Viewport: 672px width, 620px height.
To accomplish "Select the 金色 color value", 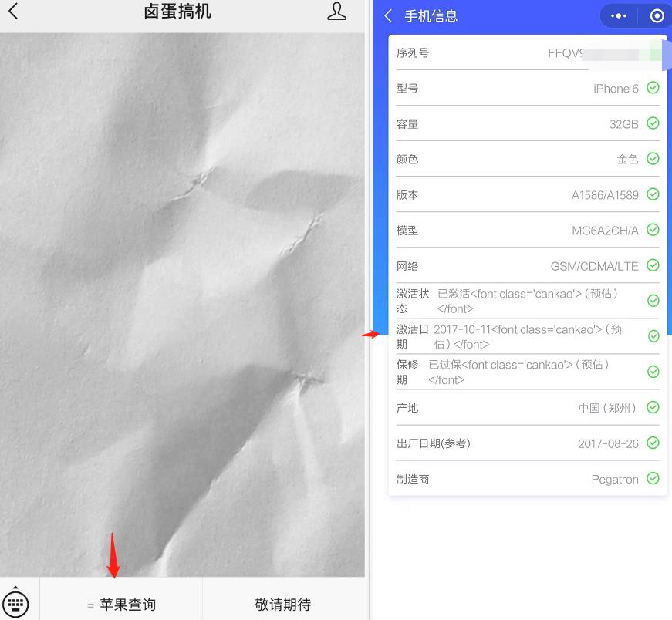I will point(628,160).
